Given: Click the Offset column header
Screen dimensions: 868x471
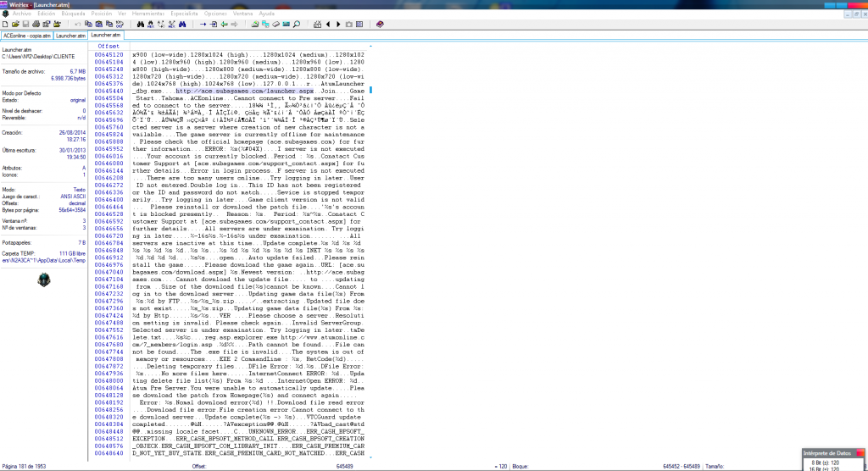Looking at the screenshot, I should 108,46.
